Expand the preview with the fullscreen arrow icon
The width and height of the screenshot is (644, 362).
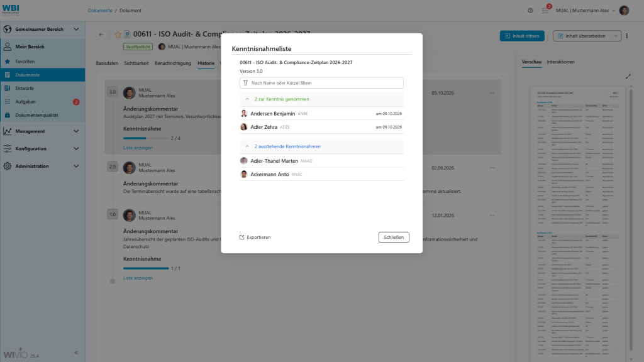(628, 76)
